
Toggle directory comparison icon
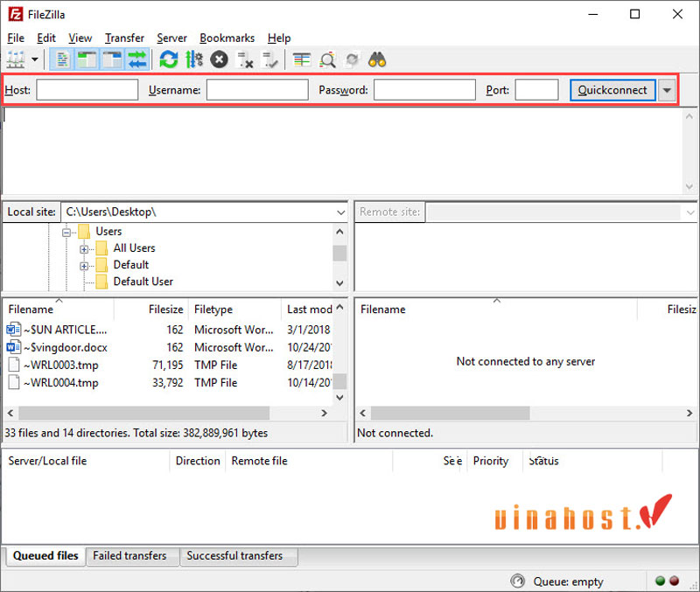(327, 59)
